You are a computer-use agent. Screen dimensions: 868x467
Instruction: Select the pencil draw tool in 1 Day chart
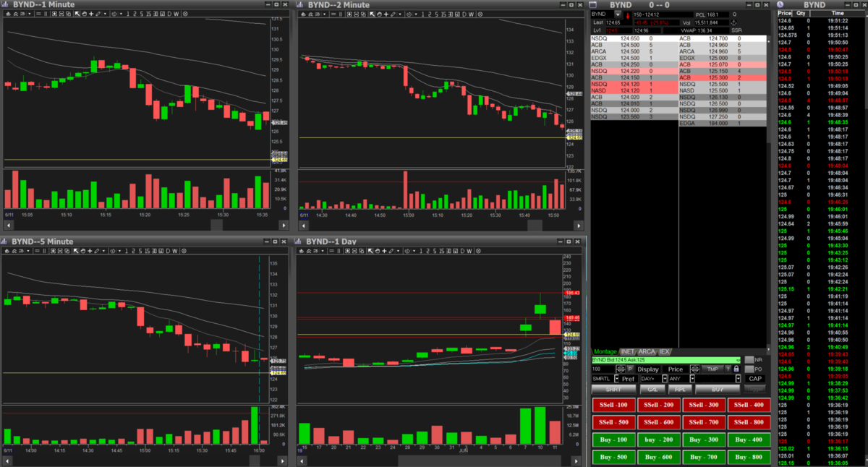point(393,250)
